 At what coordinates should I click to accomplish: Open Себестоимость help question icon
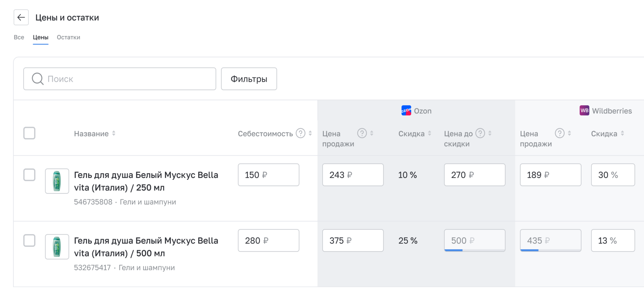tap(300, 133)
